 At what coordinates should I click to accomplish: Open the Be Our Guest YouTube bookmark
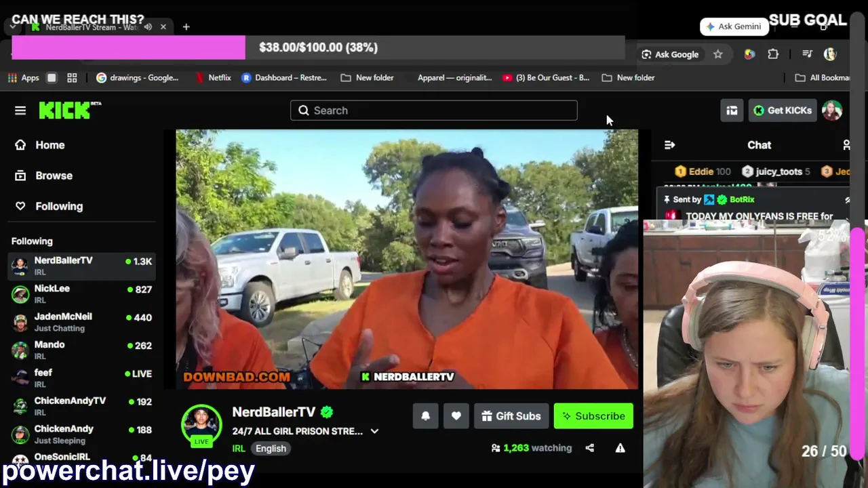[x=546, y=78]
